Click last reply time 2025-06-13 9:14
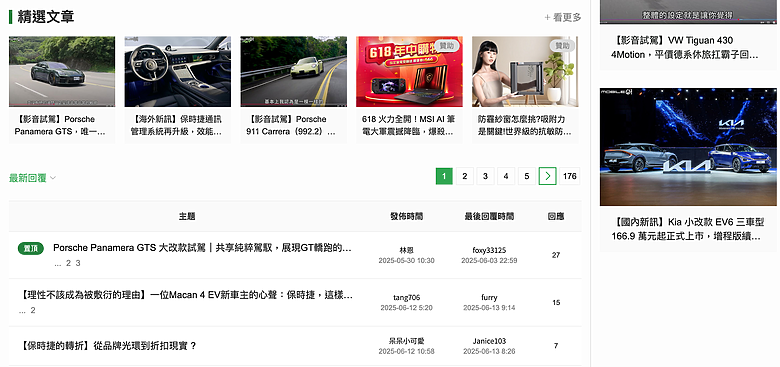This screenshot has height=367, width=780. point(489,308)
